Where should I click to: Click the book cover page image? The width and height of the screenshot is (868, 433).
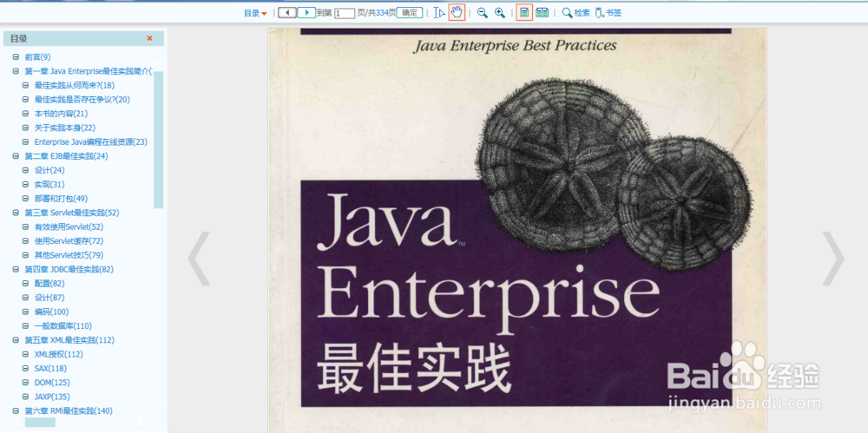pos(517,230)
